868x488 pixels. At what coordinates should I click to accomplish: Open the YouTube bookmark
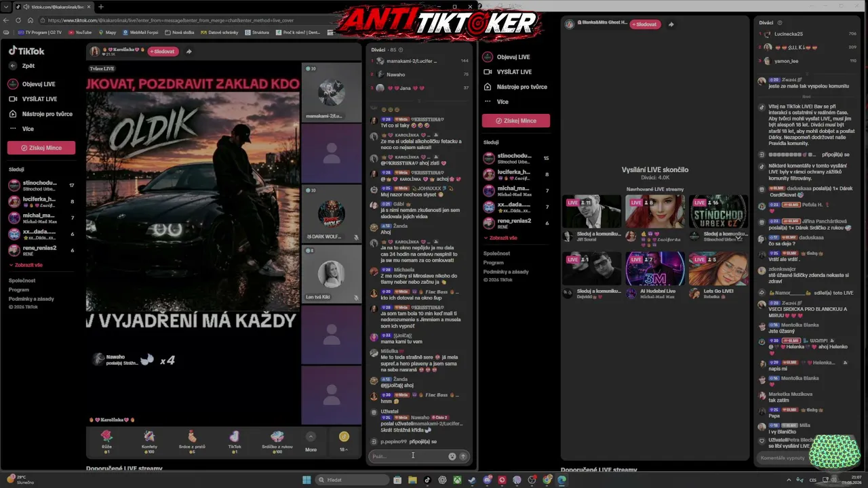pos(80,32)
